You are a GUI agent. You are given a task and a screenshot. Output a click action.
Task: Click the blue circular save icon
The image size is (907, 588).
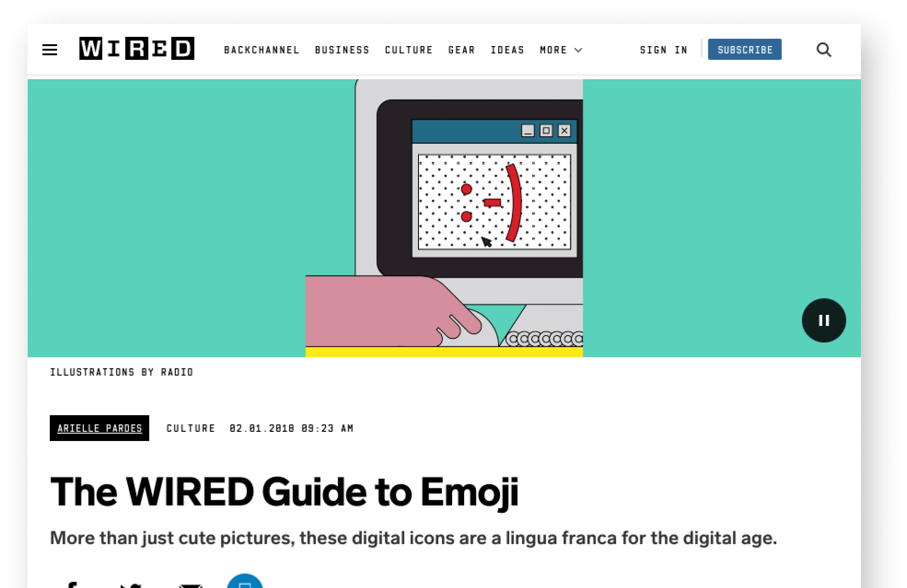point(245,581)
